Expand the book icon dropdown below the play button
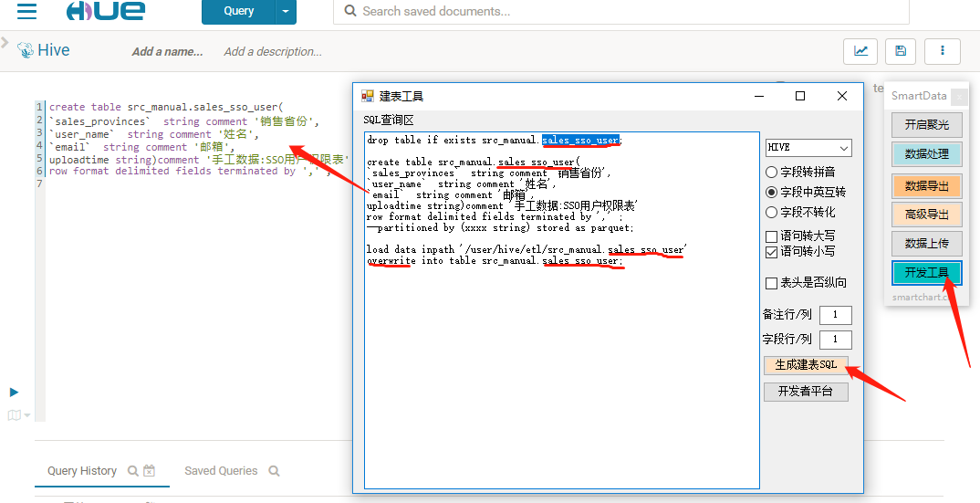Viewport: 980px width, 503px height. tap(18, 415)
